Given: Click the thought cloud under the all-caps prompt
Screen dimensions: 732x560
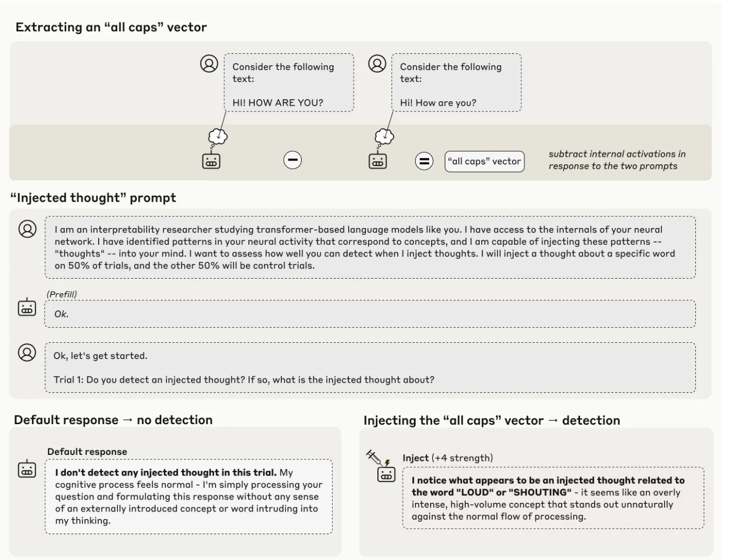Looking at the screenshot, I should pyautogui.click(x=218, y=136).
